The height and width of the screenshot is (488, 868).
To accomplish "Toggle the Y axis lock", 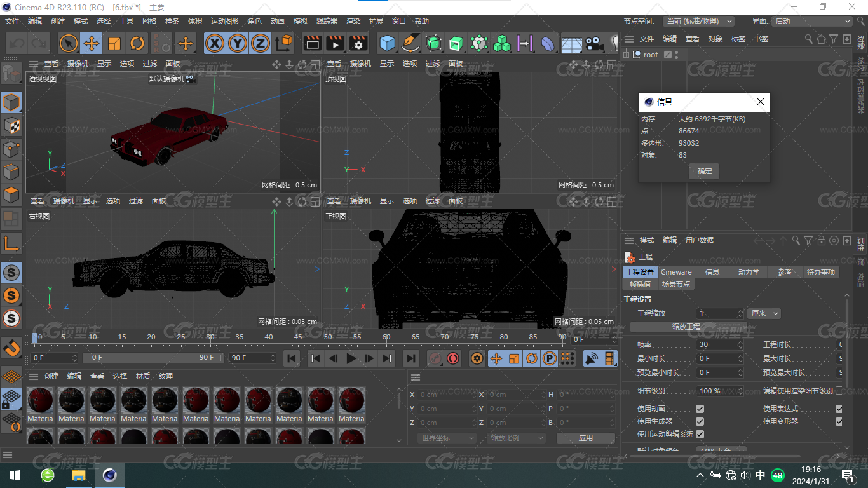I will click(238, 43).
